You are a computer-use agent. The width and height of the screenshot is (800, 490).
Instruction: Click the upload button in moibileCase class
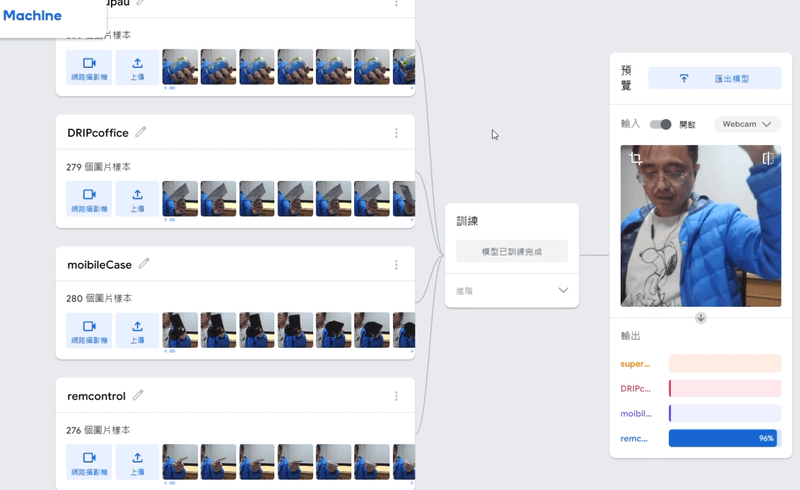click(x=137, y=330)
